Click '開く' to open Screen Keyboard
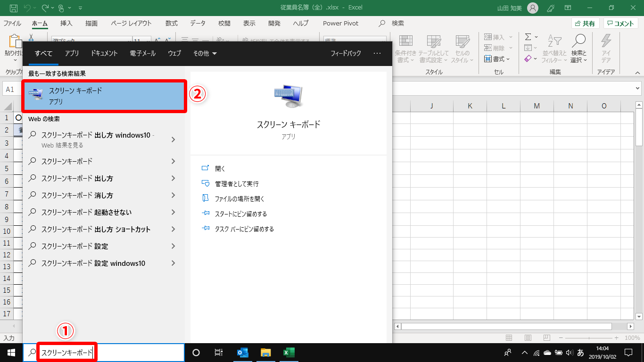Screen dimensions: 644x362 [220, 168]
